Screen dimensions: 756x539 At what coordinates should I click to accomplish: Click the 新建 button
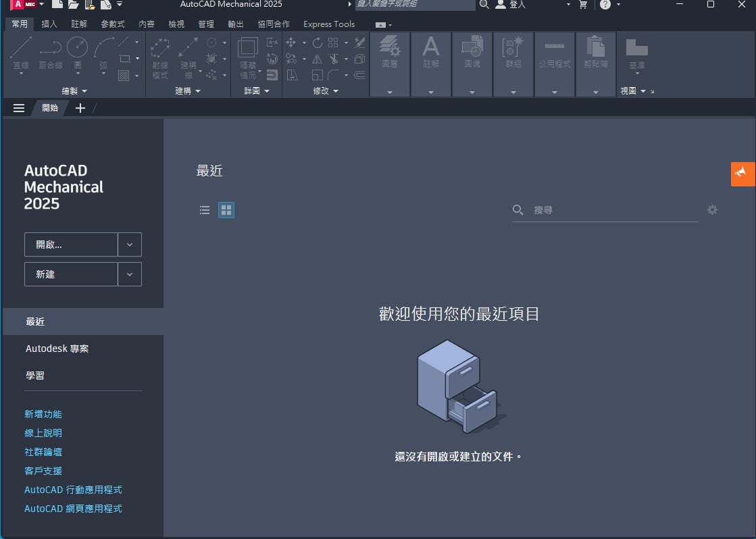coord(71,274)
